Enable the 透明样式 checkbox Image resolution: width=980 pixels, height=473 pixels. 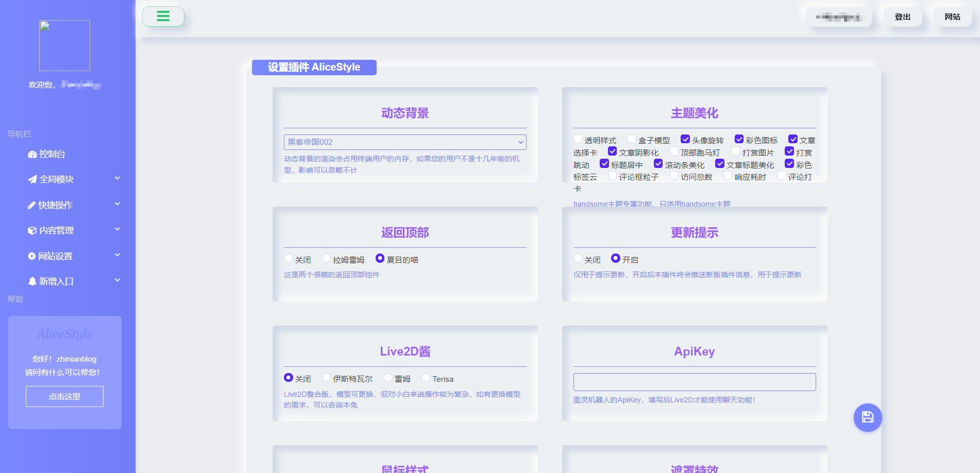(578, 139)
